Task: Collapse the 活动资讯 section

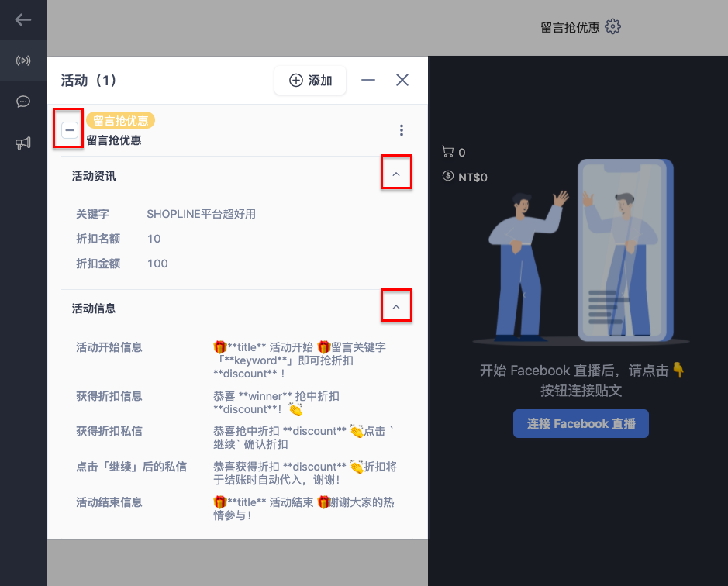Action: 396,174
